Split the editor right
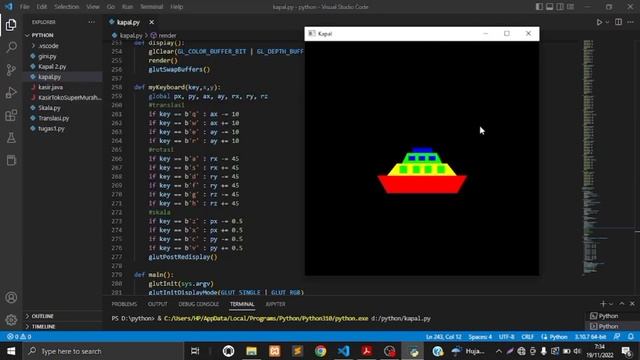 (618, 22)
